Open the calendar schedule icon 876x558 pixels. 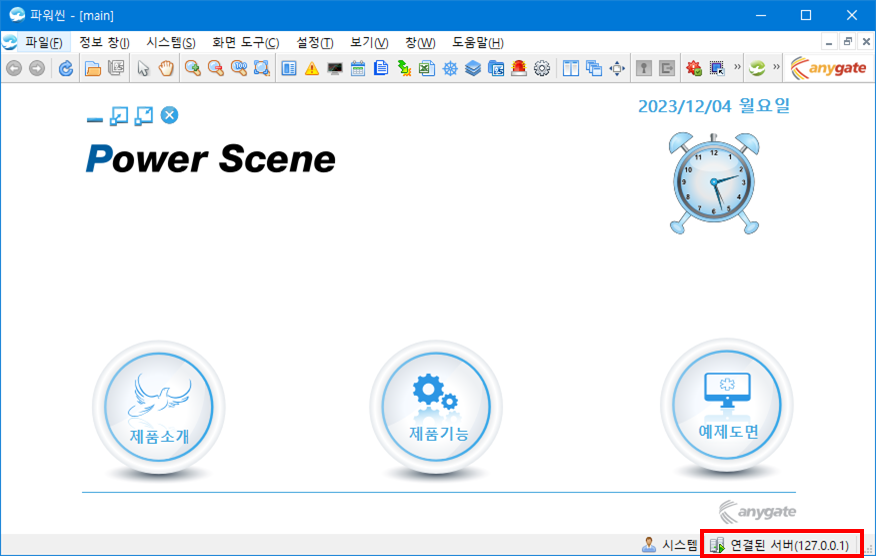[x=358, y=68]
